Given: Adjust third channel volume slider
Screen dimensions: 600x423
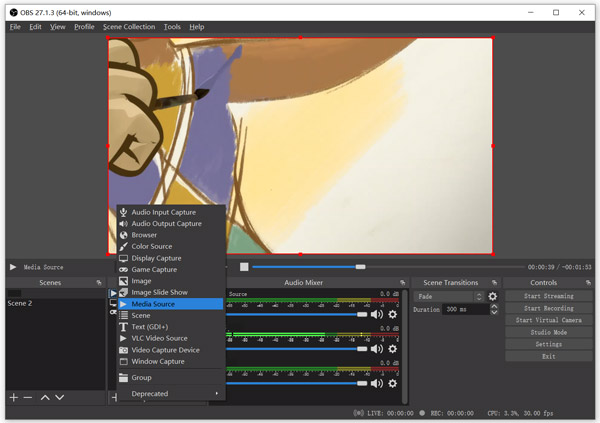Looking at the screenshot, I should [x=296, y=384].
